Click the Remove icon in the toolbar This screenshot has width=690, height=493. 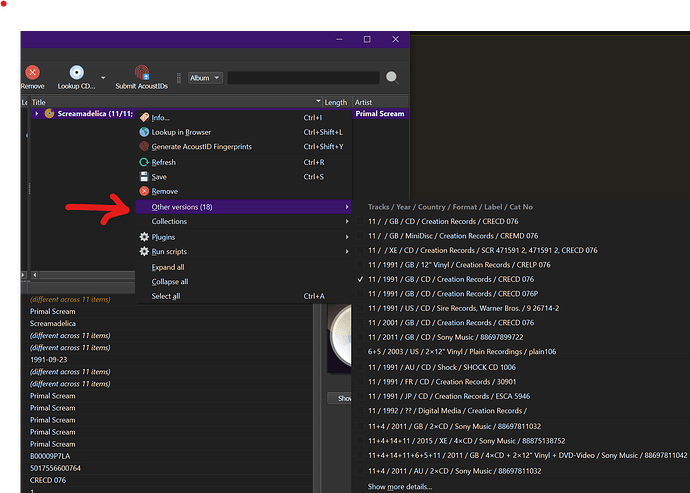tap(32, 73)
